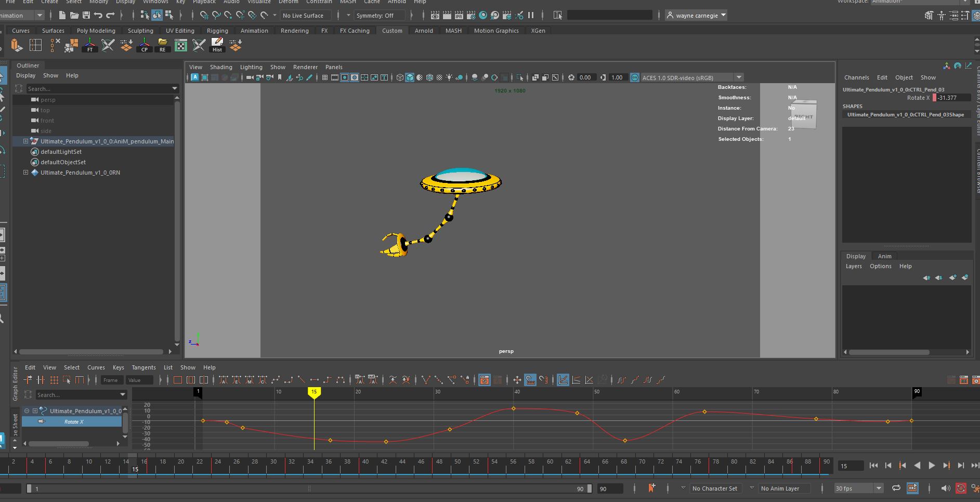Open the Rigging shelf tab
The width and height of the screenshot is (980, 502).
click(x=217, y=31)
